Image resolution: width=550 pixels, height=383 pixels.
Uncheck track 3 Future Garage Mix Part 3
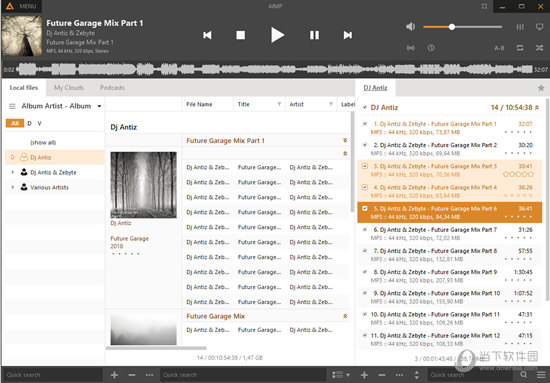point(365,166)
